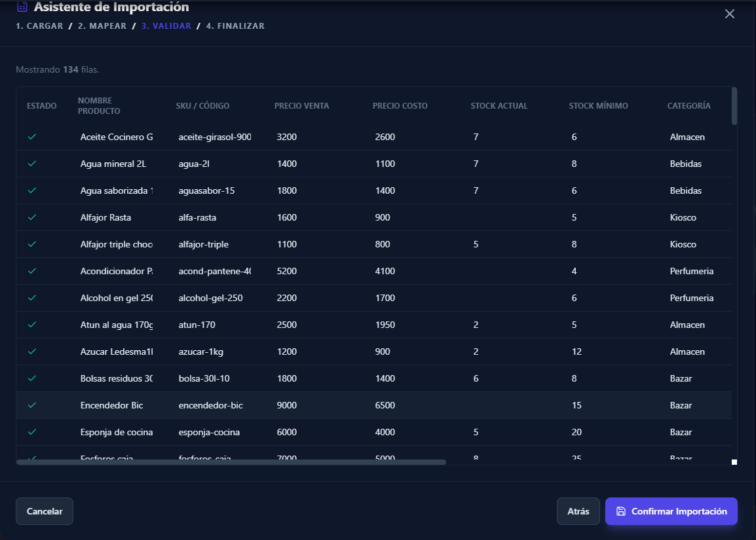
Task: Click the Precio Venta column header
Action: tap(301, 106)
